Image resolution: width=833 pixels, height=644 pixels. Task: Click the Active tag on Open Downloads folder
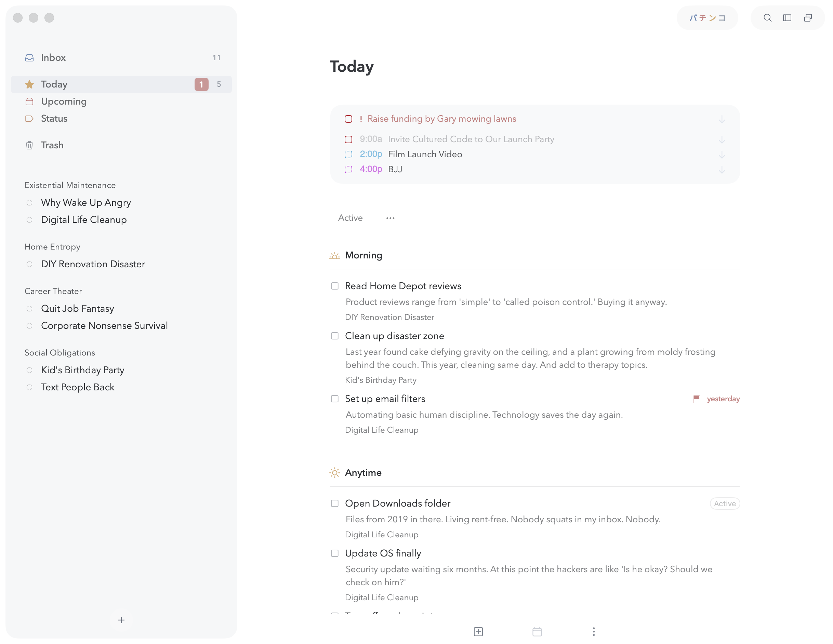[x=724, y=504]
